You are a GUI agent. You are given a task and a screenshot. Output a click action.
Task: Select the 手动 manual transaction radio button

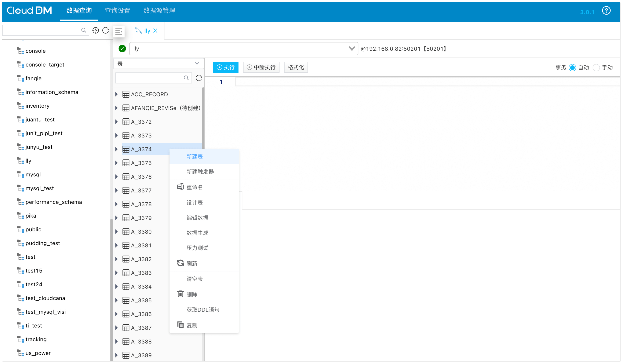point(597,67)
